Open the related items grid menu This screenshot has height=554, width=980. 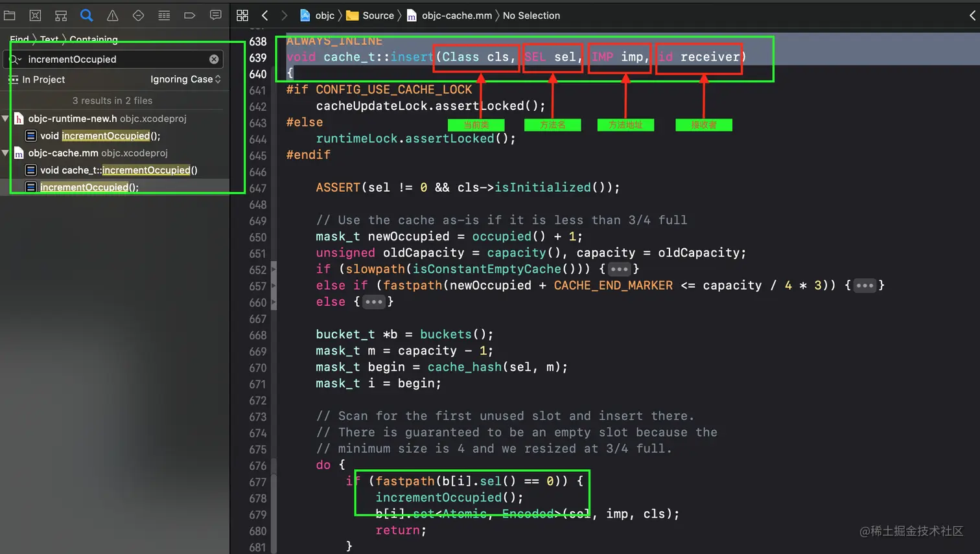[x=242, y=16]
